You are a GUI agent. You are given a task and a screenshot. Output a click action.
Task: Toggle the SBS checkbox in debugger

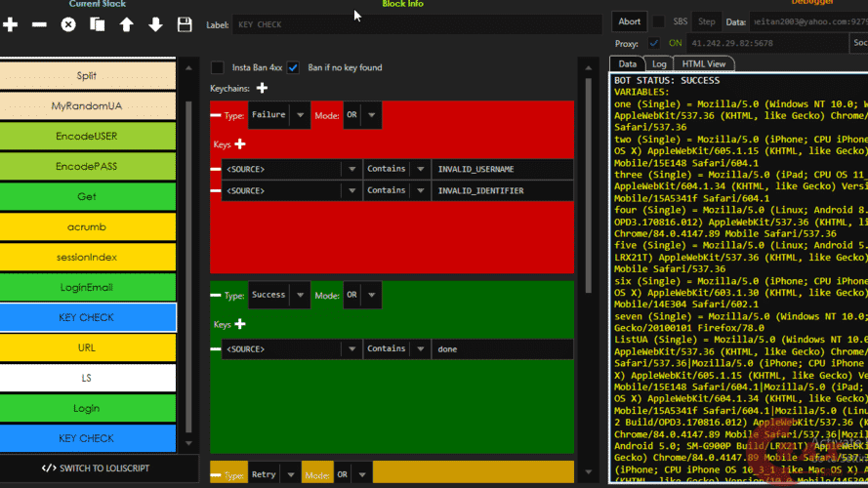point(659,21)
